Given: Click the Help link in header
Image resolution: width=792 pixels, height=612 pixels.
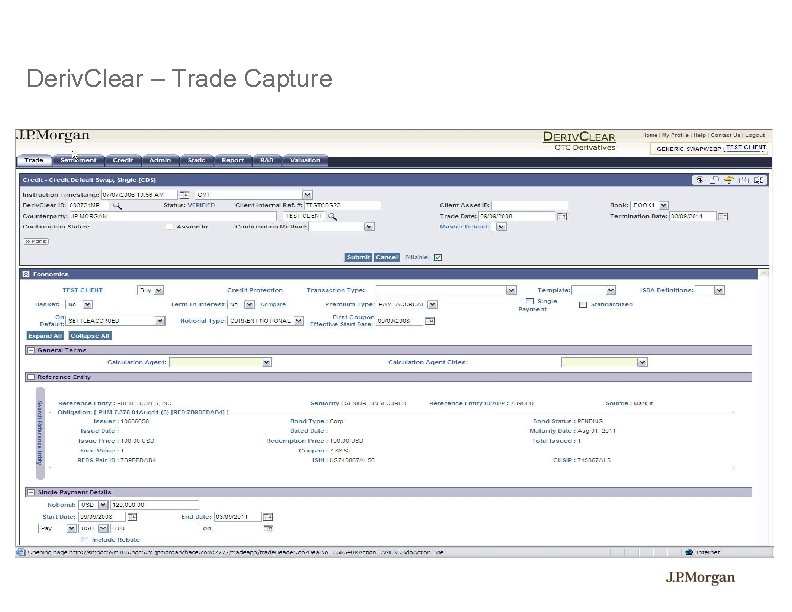Looking at the screenshot, I should pyautogui.click(x=700, y=135).
